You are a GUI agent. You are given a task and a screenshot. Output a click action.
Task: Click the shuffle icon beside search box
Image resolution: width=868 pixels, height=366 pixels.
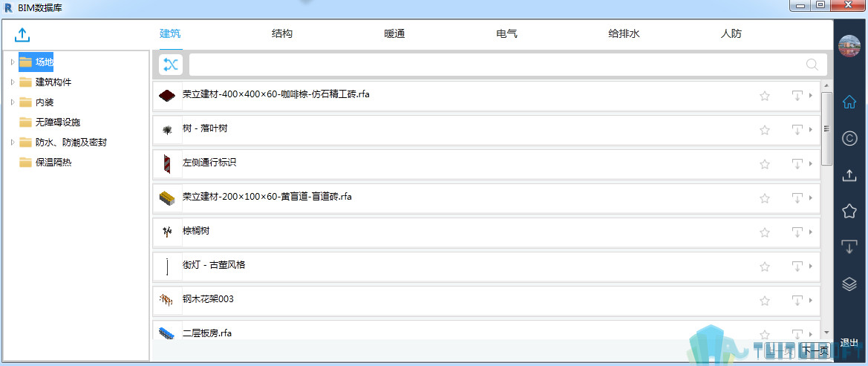(x=171, y=65)
